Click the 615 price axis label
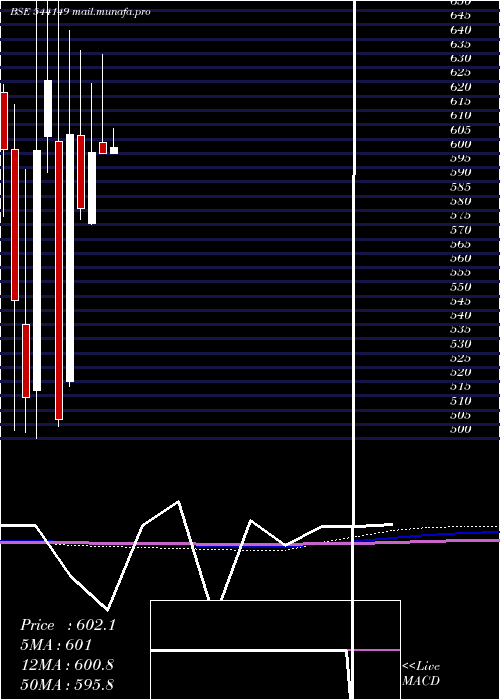The width and height of the screenshot is (500, 700). 460,101
